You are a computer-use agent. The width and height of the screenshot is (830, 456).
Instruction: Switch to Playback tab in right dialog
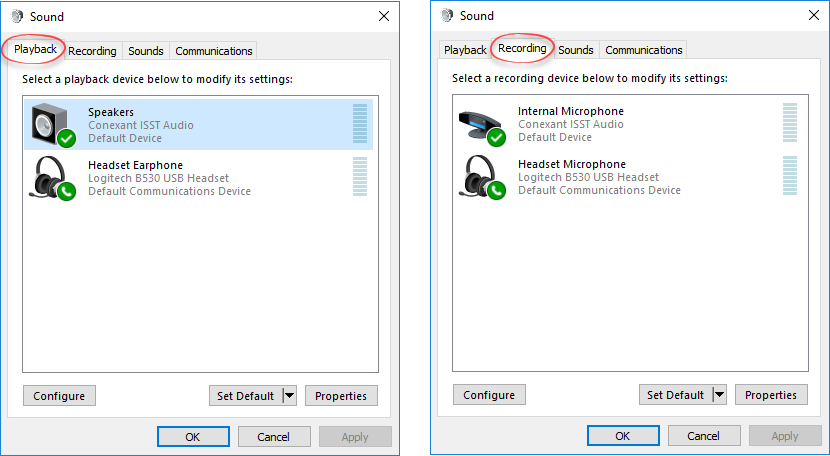click(465, 50)
